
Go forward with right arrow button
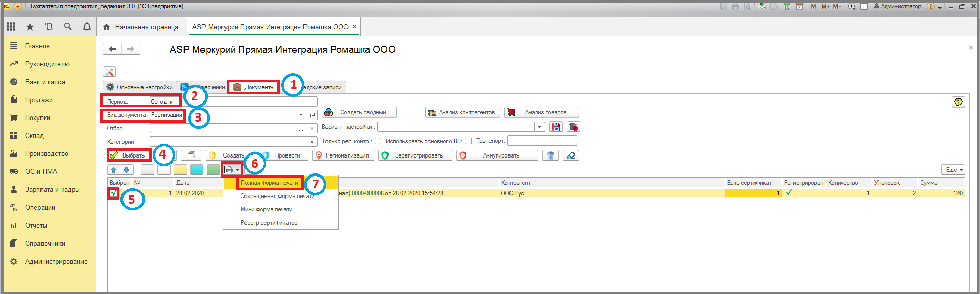point(131,49)
